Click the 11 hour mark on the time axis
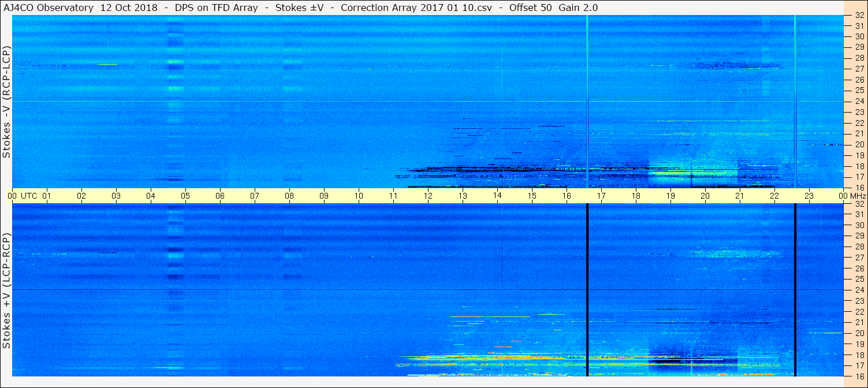The height and width of the screenshot is (388, 868). pyautogui.click(x=393, y=196)
